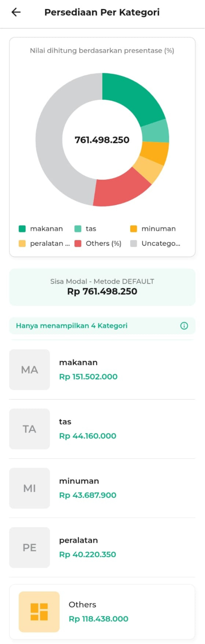The height and width of the screenshot is (644, 205).
Task: Tap the Sisa Modal Rp 761.498.250 banner
Action: pyautogui.click(x=102, y=287)
